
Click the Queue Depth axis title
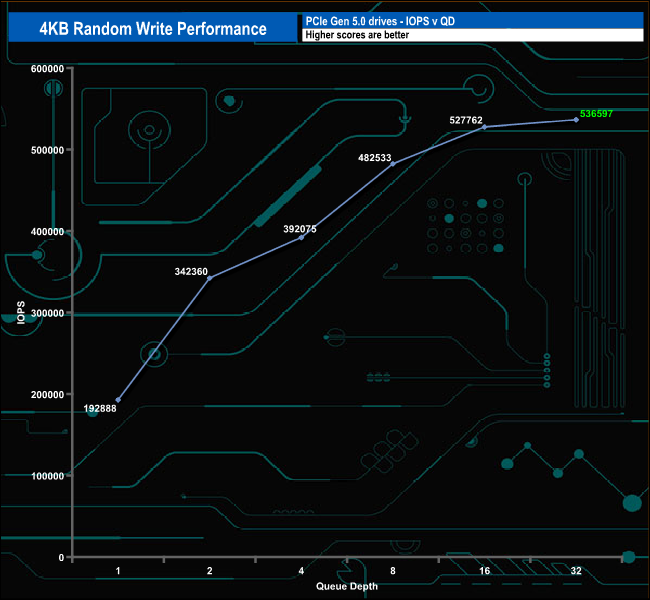pyautogui.click(x=347, y=586)
